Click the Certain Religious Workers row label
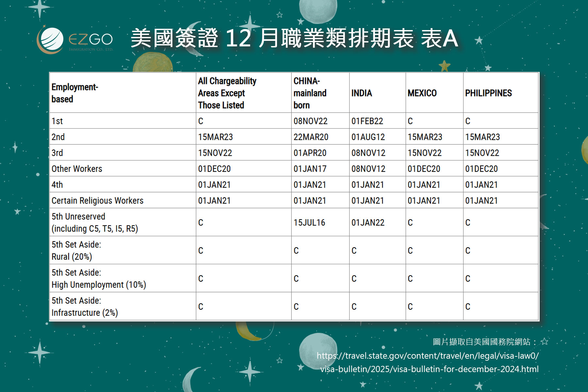The image size is (588, 392). pos(97,201)
